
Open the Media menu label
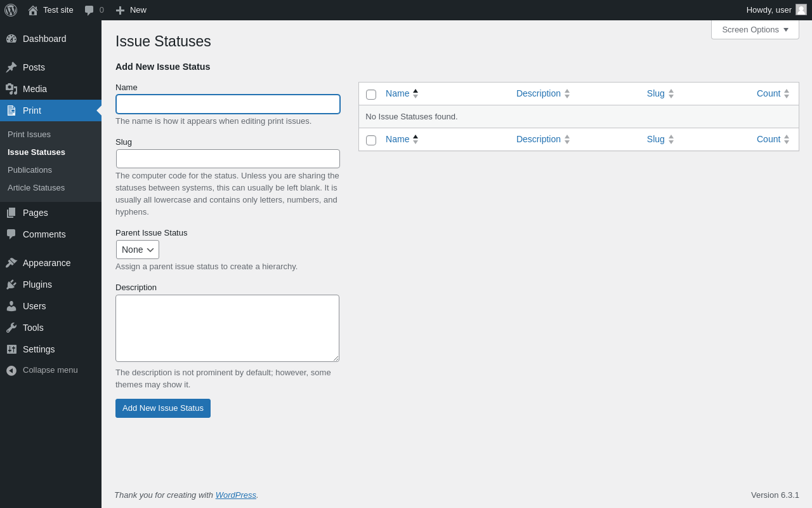(35, 89)
